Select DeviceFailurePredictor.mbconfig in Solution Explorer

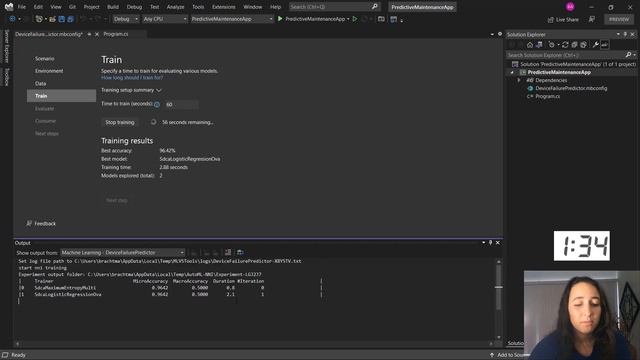pyautogui.click(x=571, y=88)
